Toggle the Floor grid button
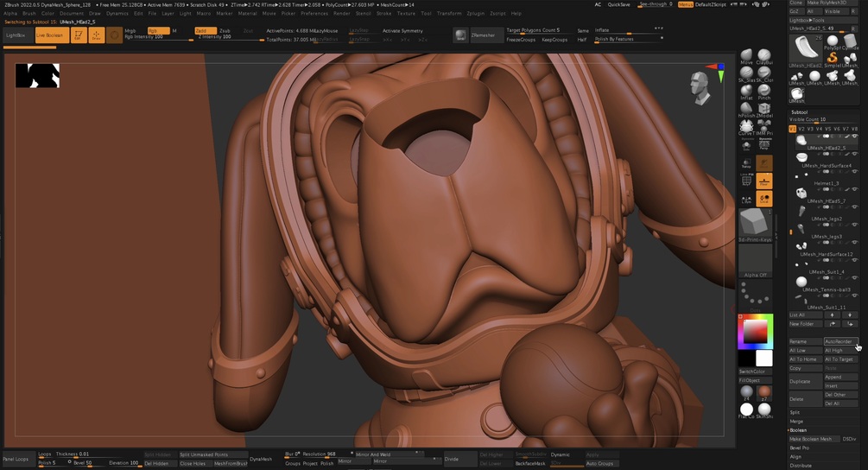The image size is (868, 470). (x=764, y=181)
